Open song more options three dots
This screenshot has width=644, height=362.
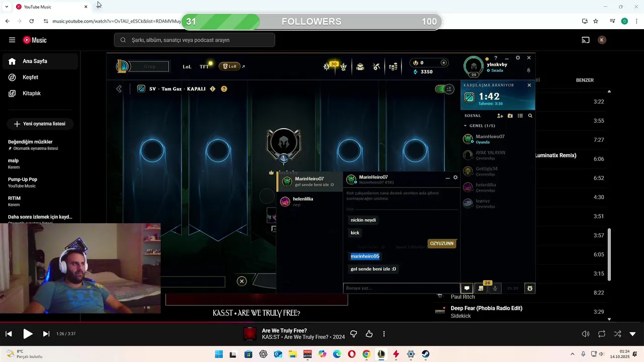tap(384, 334)
